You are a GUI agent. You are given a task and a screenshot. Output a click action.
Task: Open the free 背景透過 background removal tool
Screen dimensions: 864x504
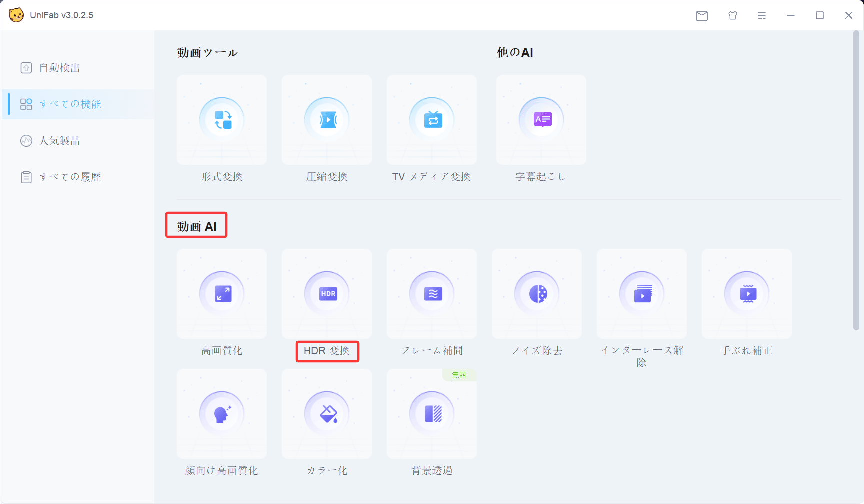pos(432,414)
